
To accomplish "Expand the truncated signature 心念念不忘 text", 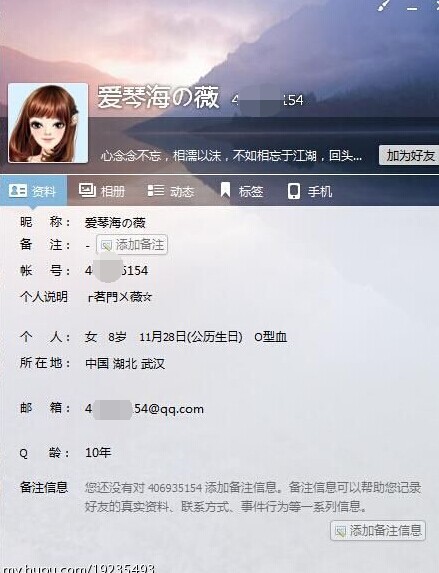I will click(231, 156).
